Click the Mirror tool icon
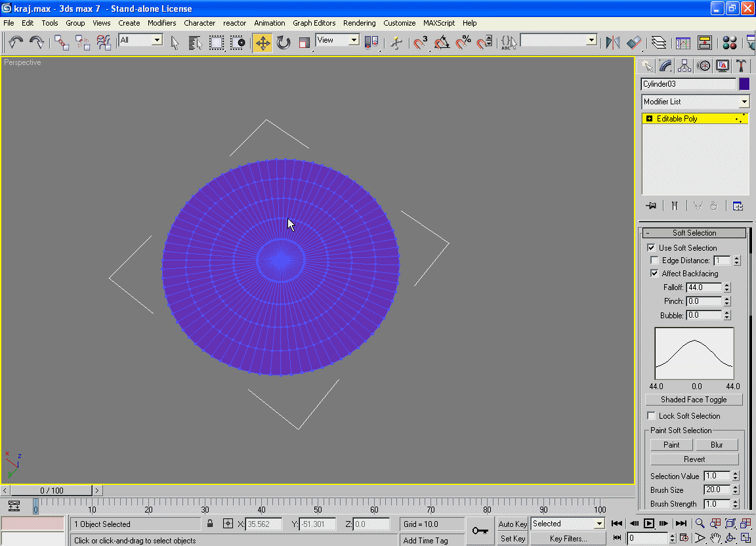The height and width of the screenshot is (546, 756). pyautogui.click(x=612, y=43)
